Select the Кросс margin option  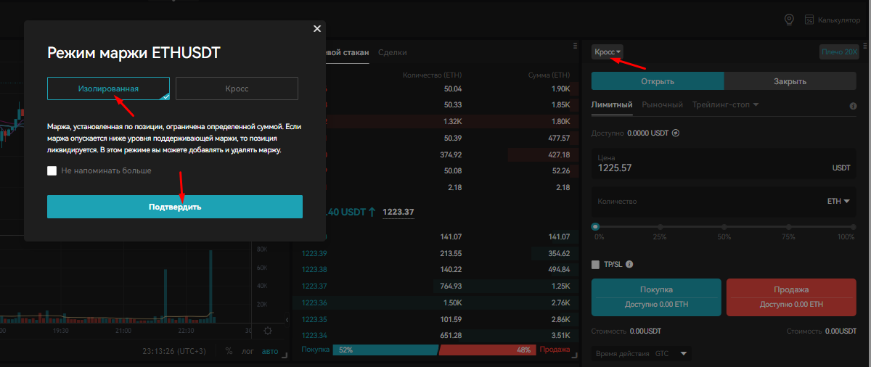click(x=237, y=88)
